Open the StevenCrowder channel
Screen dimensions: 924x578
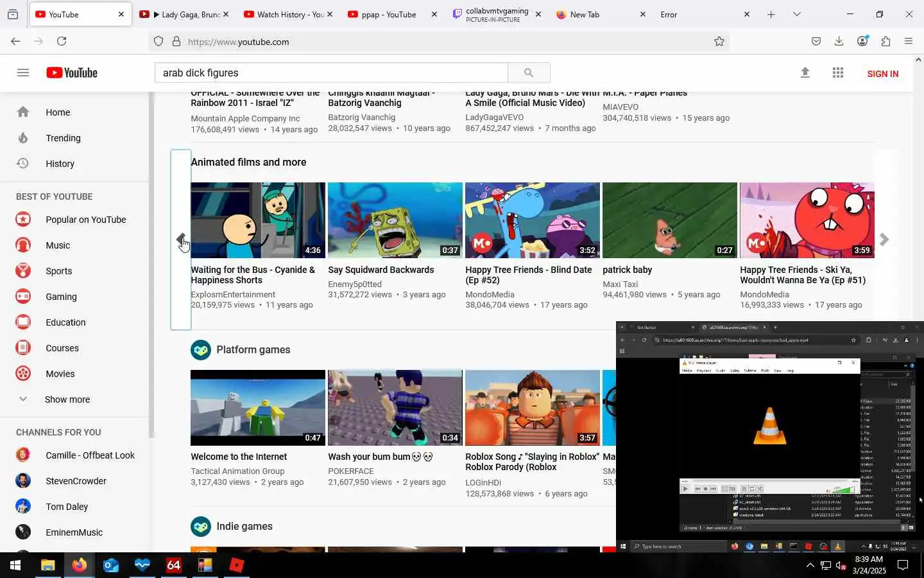pos(74,481)
